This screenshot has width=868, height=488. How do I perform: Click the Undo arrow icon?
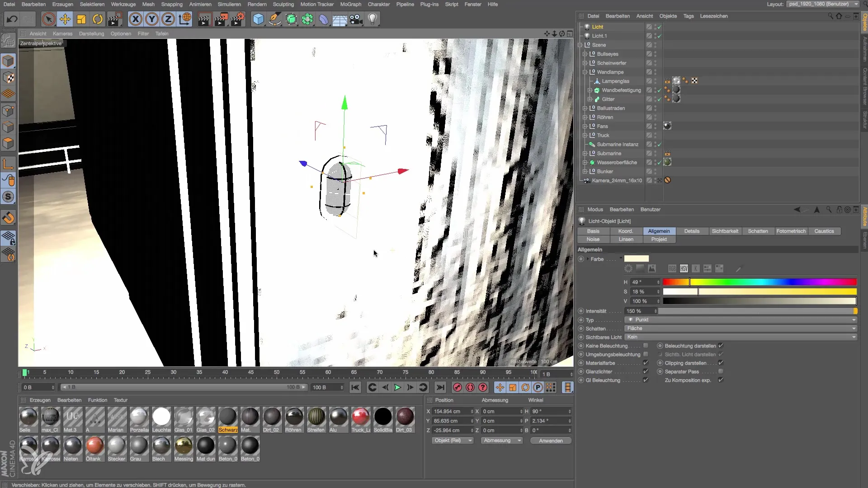point(12,19)
